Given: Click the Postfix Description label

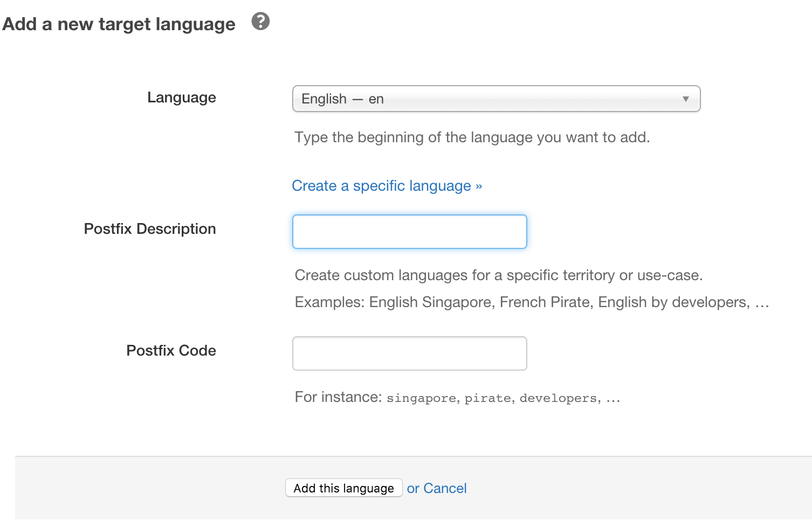Looking at the screenshot, I should 150,229.
